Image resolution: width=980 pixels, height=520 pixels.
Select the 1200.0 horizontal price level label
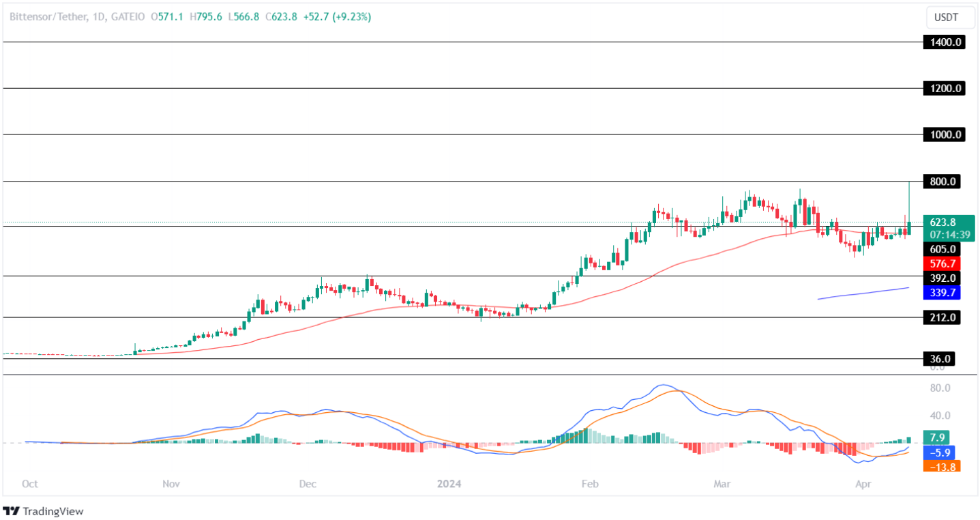point(944,88)
